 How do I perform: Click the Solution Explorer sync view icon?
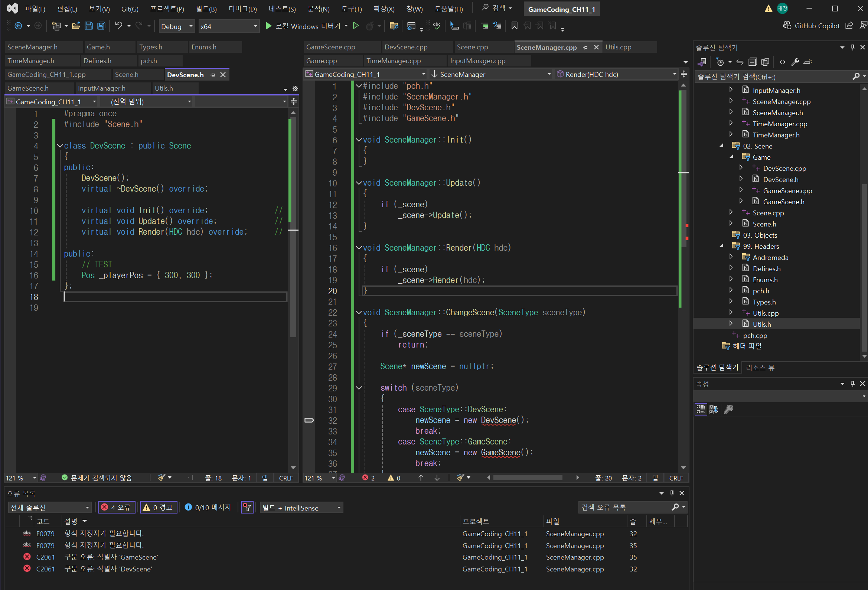click(x=740, y=62)
